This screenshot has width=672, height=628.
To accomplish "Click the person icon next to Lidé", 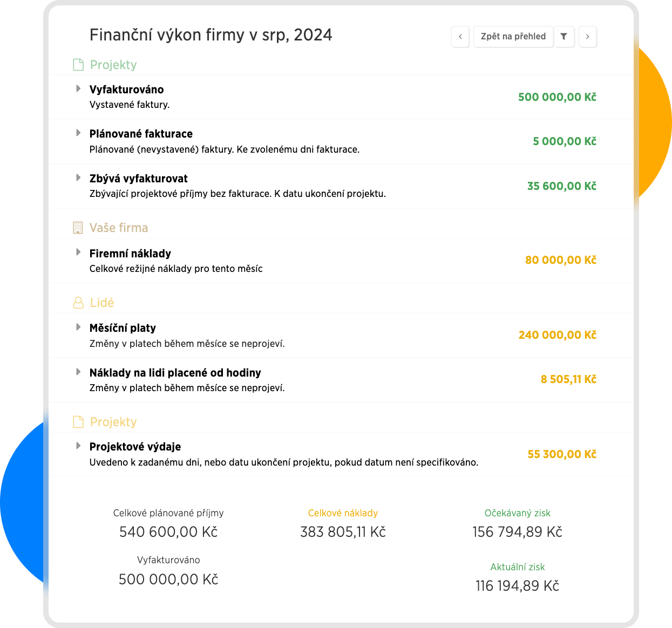I will [78, 303].
